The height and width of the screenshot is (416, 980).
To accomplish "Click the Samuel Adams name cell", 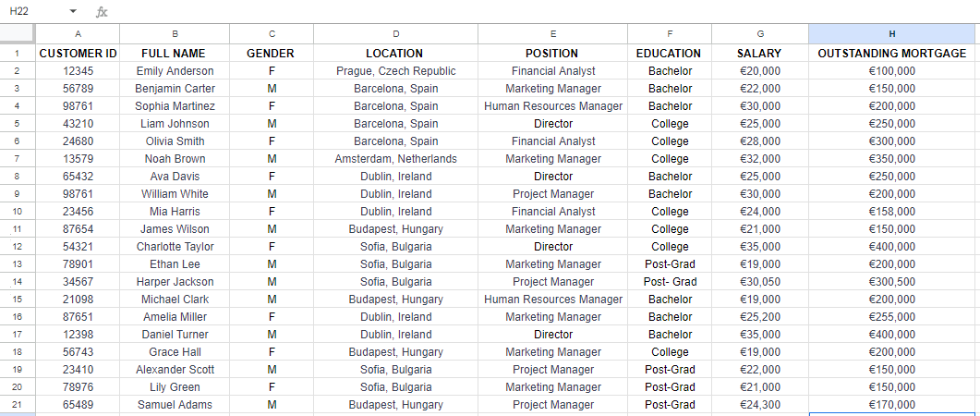I will 175,405.
